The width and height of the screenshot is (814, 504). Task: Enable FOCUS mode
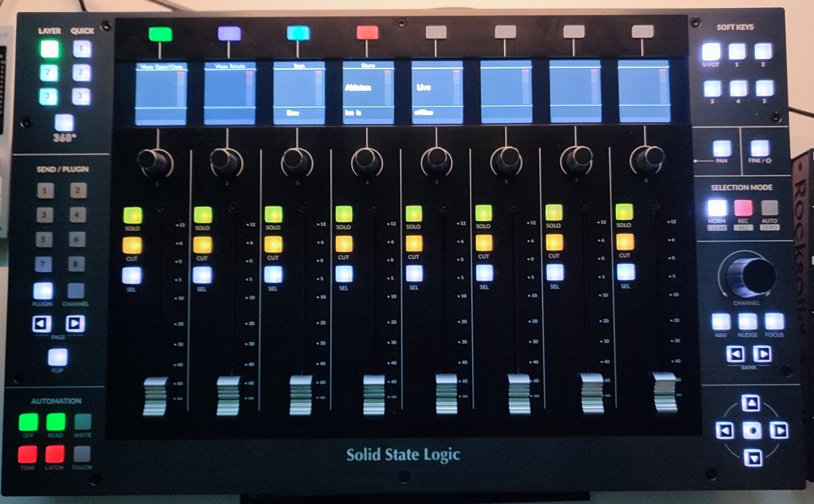point(774,322)
